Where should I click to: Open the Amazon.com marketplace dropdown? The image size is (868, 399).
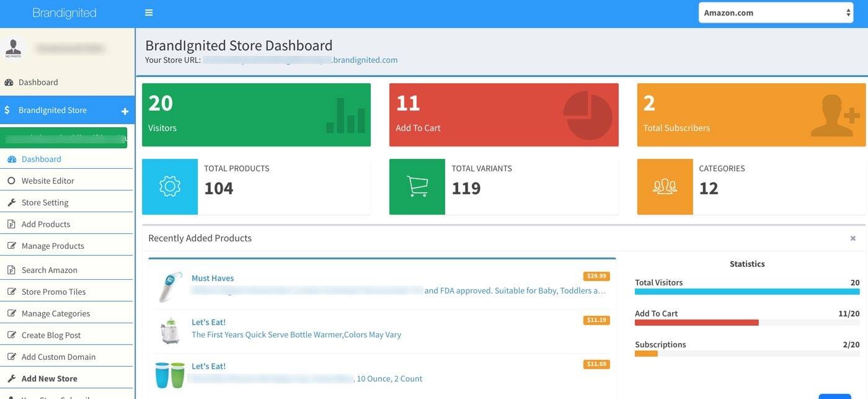point(776,12)
